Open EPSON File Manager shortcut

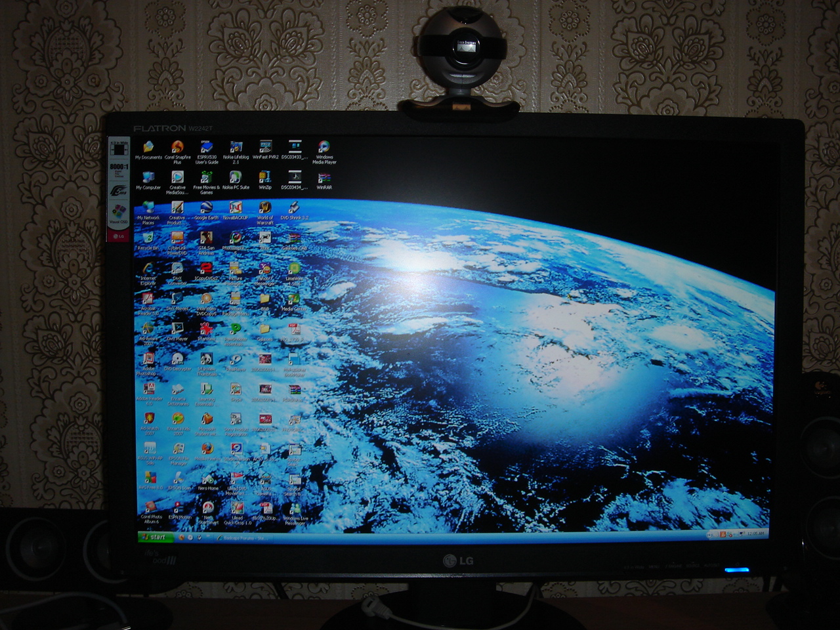[x=178, y=454]
